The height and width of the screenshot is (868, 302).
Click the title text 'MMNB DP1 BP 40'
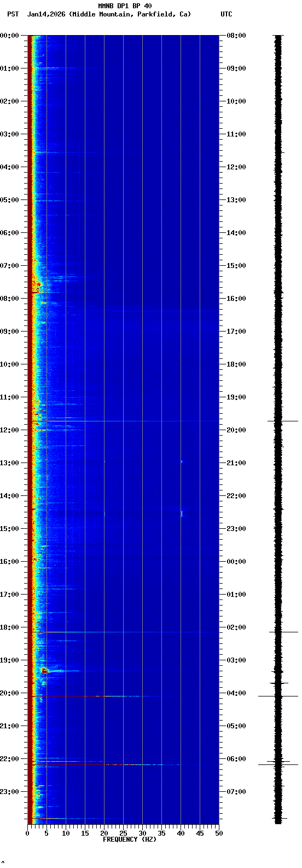[125, 6]
